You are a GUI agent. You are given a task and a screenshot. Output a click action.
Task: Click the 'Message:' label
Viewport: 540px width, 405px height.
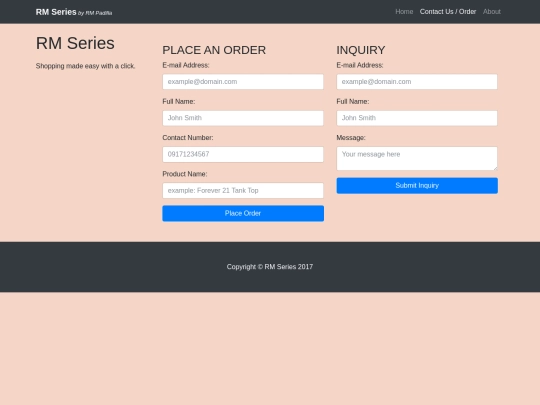point(351,138)
